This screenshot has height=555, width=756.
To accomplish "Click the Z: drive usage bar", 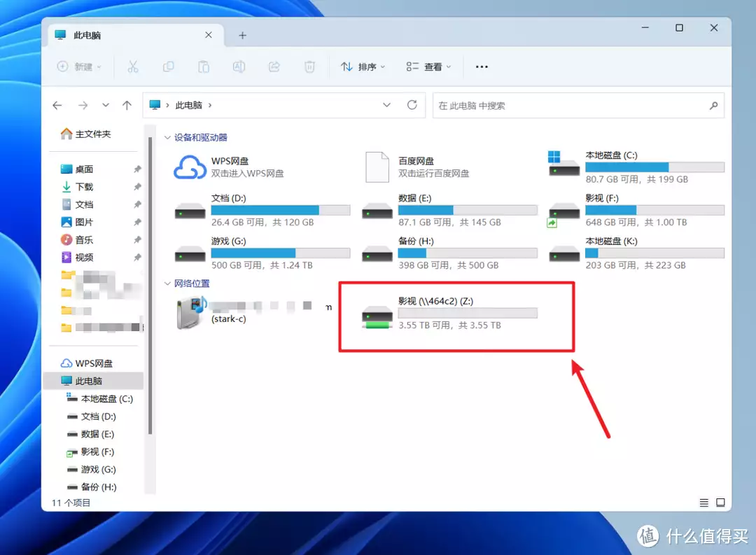I will coord(468,313).
